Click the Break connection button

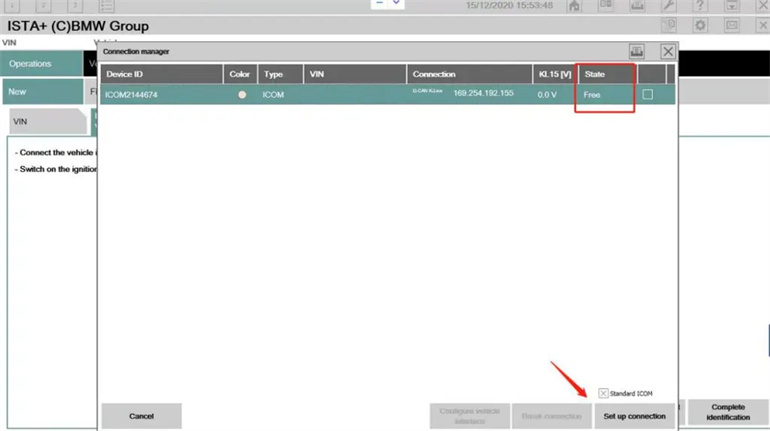pyautogui.click(x=551, y=416)
